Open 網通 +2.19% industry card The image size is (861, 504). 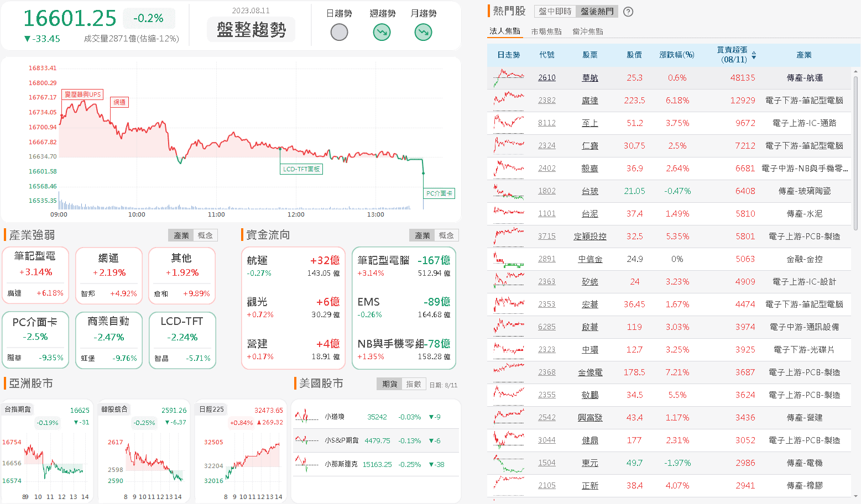click(x=109, y=275)
